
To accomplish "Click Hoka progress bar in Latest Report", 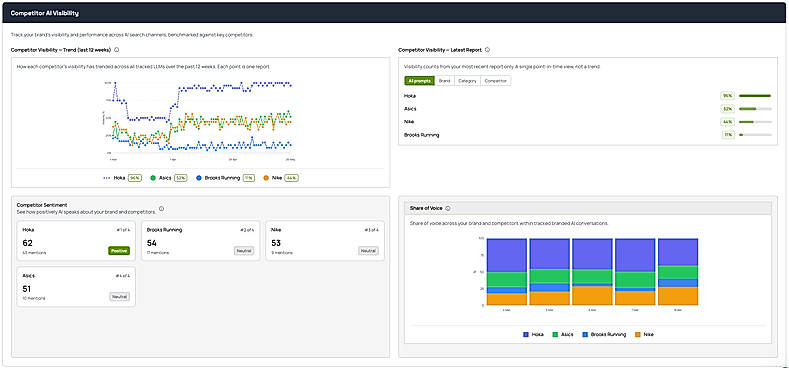I will [755, 95].
